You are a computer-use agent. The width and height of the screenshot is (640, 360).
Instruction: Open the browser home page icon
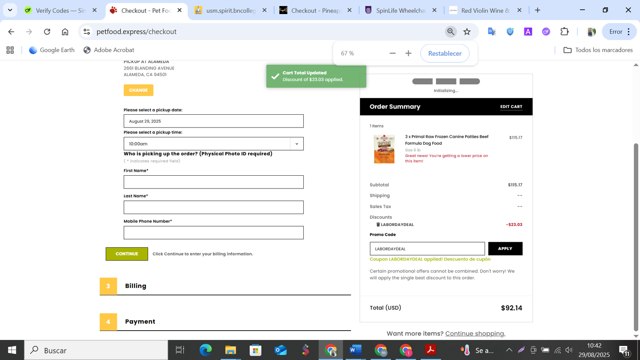tap(65, 31)
